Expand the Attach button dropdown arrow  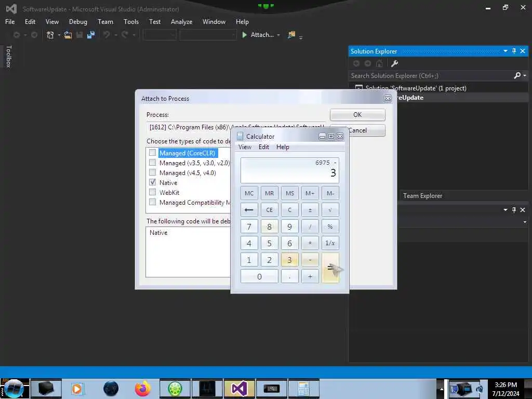(x=278, y=35)
